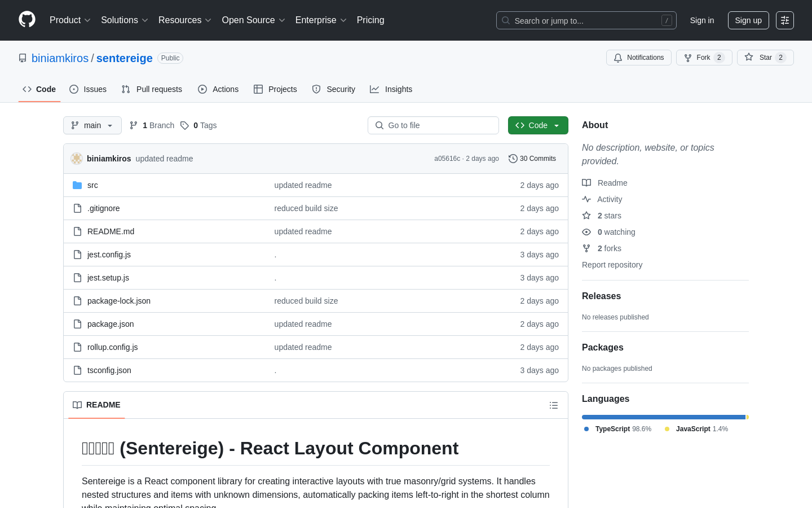The height and width of the screenshot is (508, 812).
Task: View the 2 forks link
Action: click(602, 248)
